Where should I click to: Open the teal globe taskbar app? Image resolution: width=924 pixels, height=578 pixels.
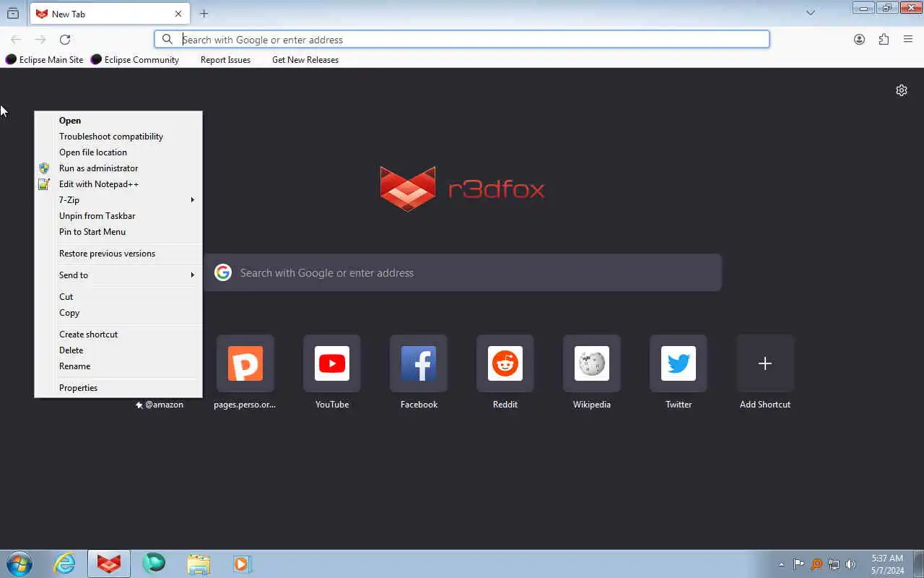pyautogui.click(x=154, y=564)
